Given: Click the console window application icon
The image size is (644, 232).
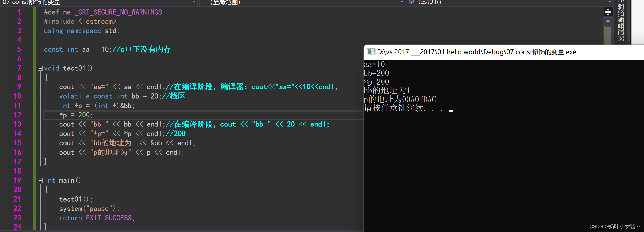Looking at the screenshot, I should tap(371, 52).
